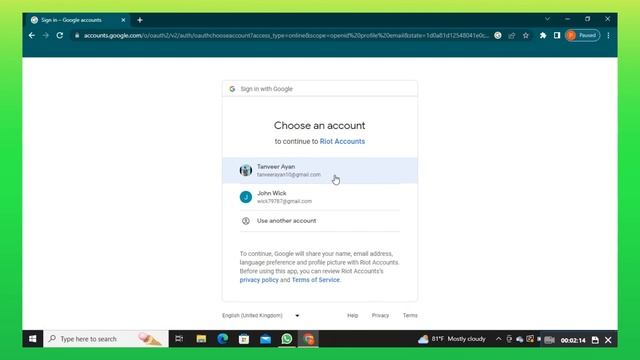The image size is (640, 360).
Task: Click the recorder save icon
Action: coord(595,340)
